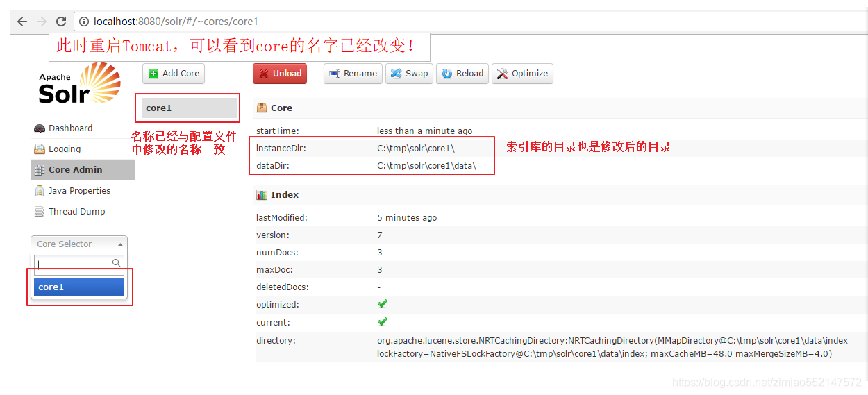Click the instanceDir path value
This screenshot has width=868, height=395.
click(416, 149)
